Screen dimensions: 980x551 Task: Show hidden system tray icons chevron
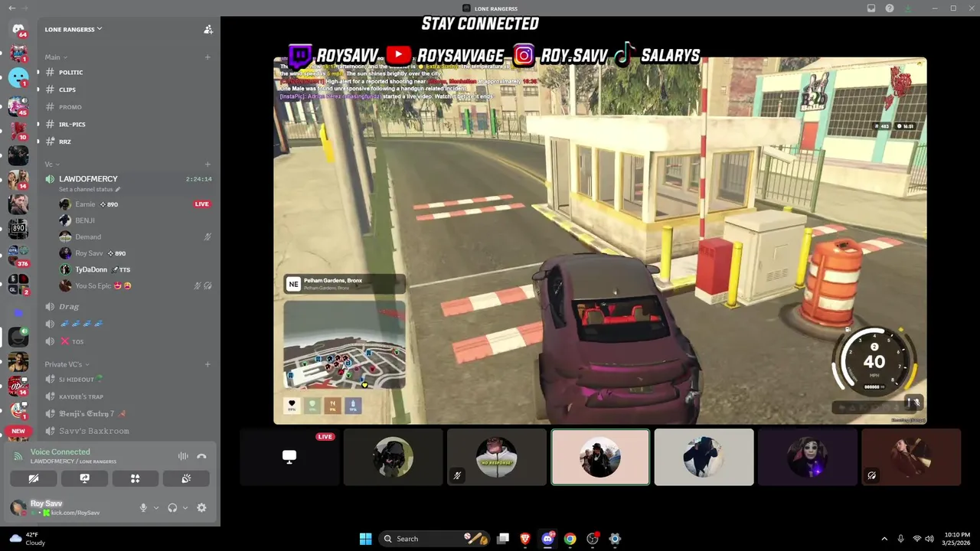pos(884,539)
